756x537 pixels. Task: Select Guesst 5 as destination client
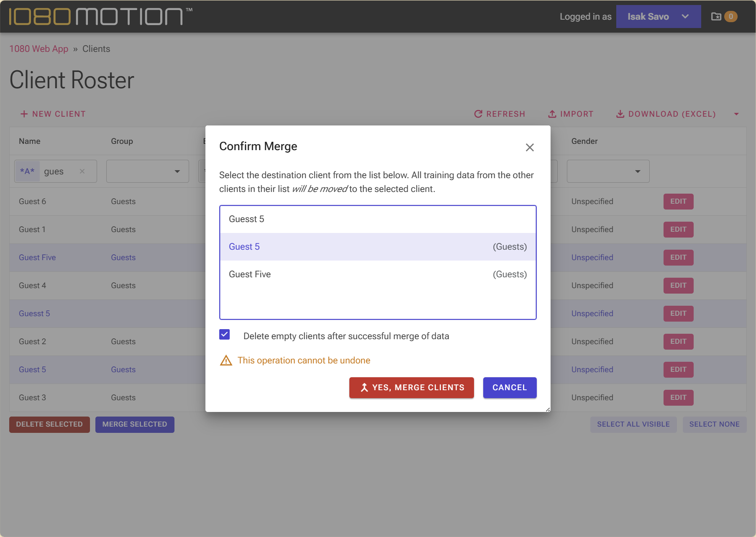[x=378, y=219]
